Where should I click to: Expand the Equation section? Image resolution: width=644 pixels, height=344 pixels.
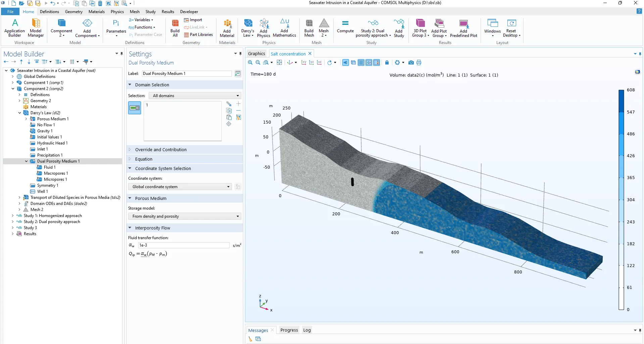pos(144,159)
